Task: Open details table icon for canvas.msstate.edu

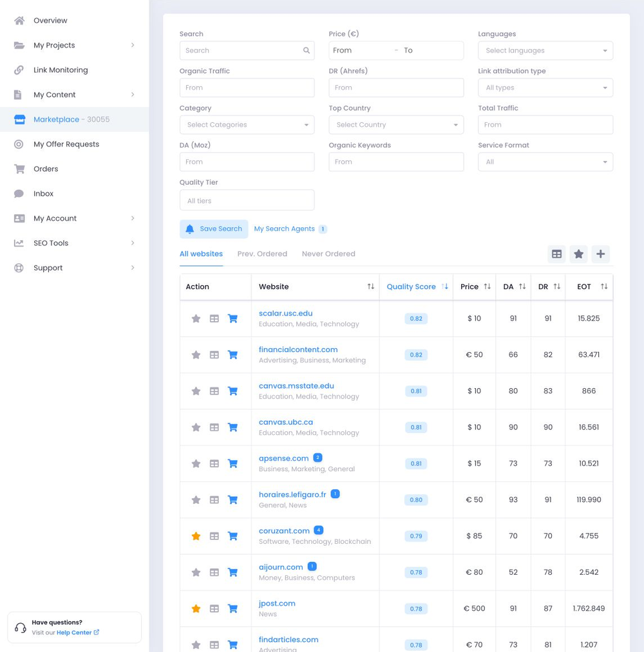Action: coord(214,391)
